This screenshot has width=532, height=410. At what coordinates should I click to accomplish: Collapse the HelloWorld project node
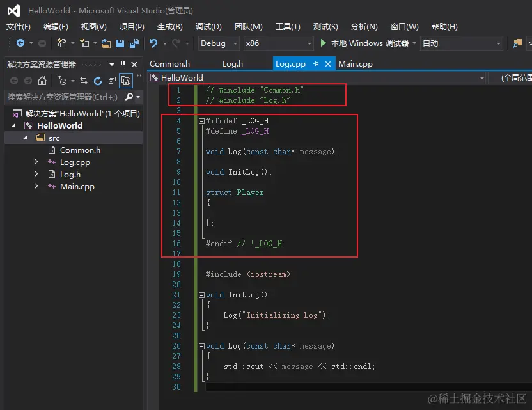[x=13, y=125]
